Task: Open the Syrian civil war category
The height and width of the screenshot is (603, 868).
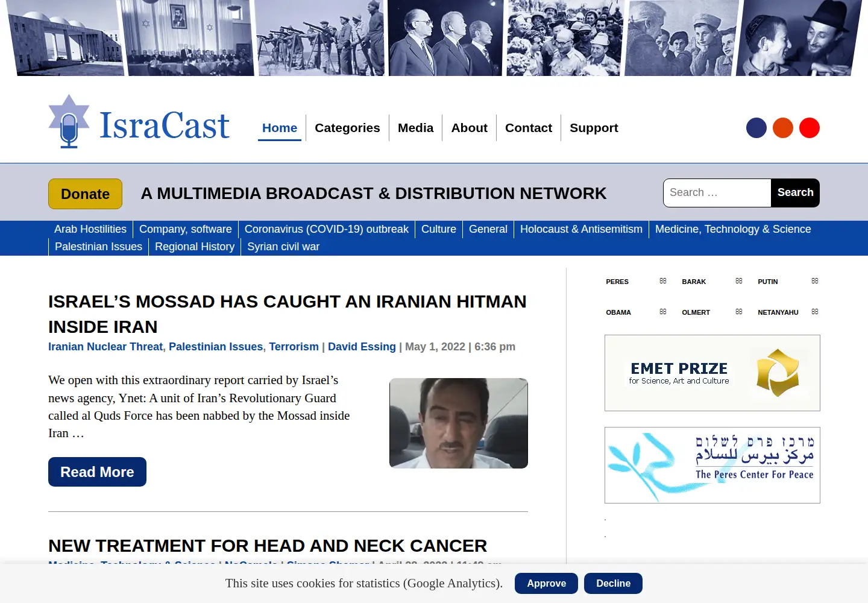Action: (x=283, y=247)
